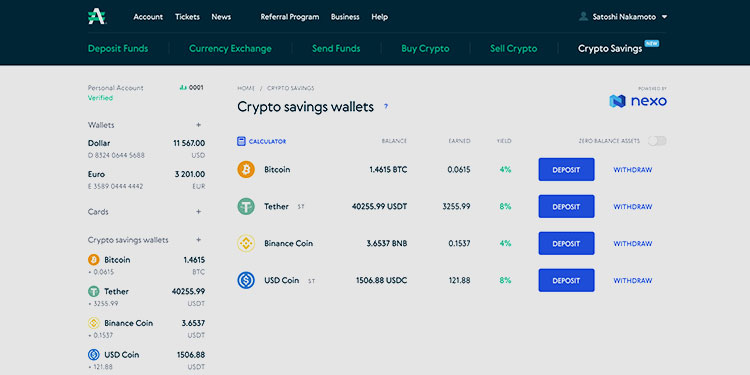Open the News menu item
Screen dimensions: 750x375
(221, 17)
